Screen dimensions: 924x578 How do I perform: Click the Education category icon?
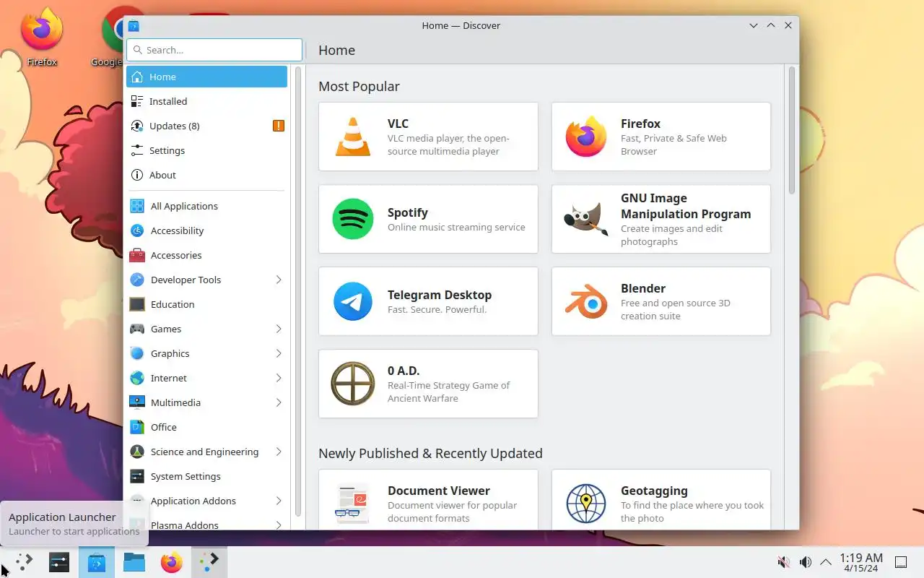coord(137,304)
